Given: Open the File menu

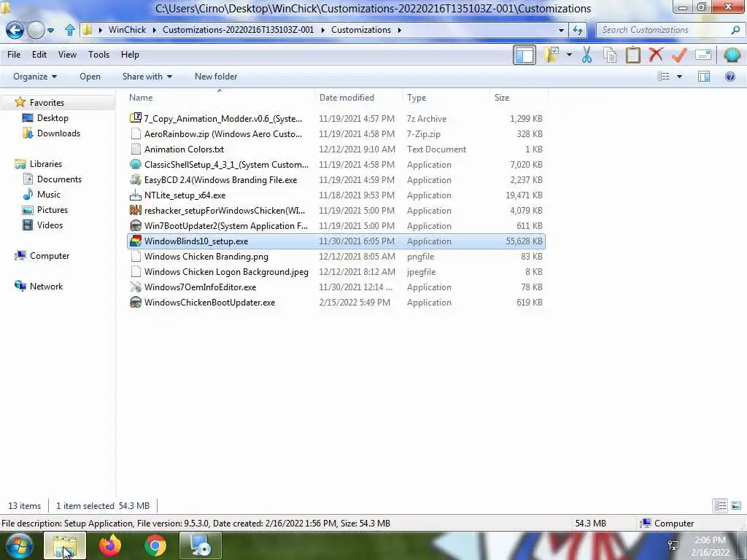Looking at the screenshot, I should coord(14,55).
